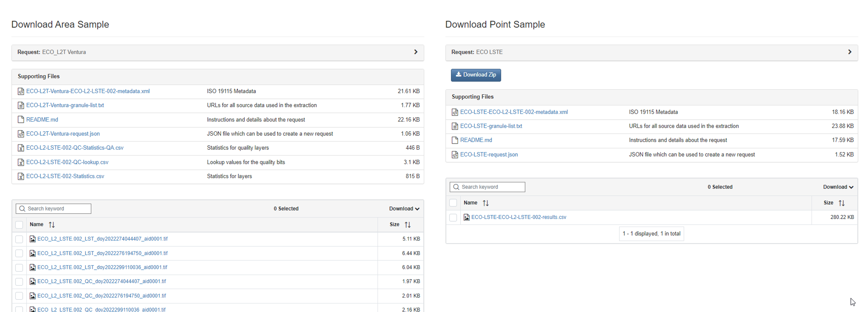
Task: Click the sort arrows next to Size in Point Sample table
Action: click(841, 203)
